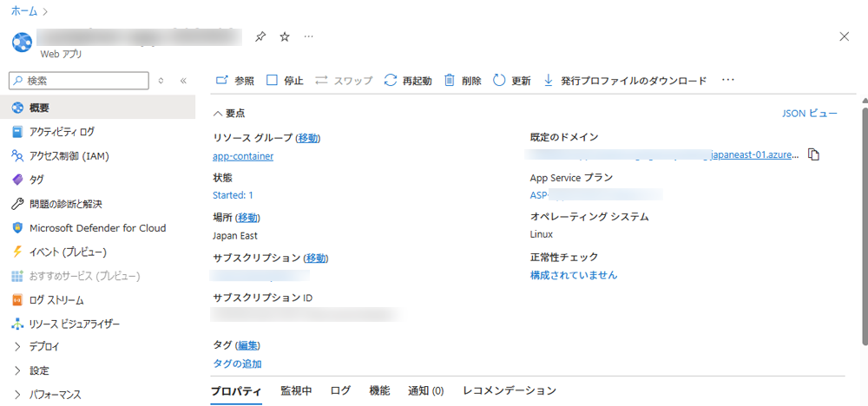This screenshot has height=406, width=868.
Task: Copy default domain with clipboard icon
Action: click(813, 155)
